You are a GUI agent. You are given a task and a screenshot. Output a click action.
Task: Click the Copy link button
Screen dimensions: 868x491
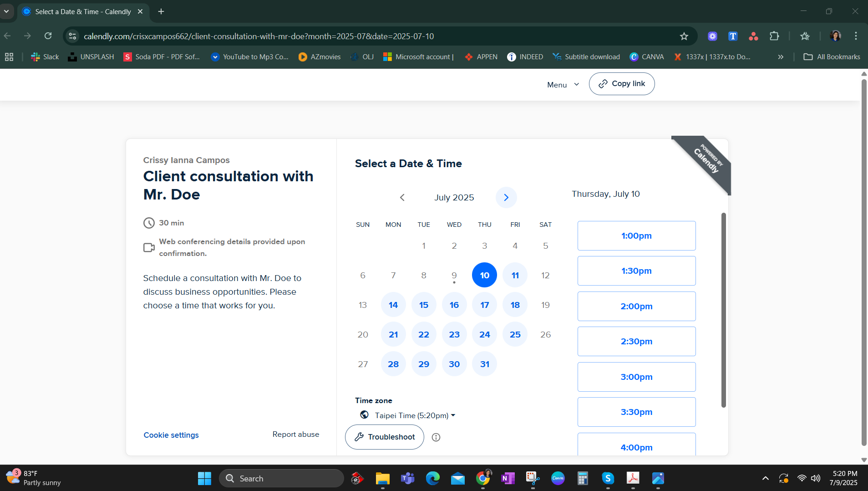point(622,84)
